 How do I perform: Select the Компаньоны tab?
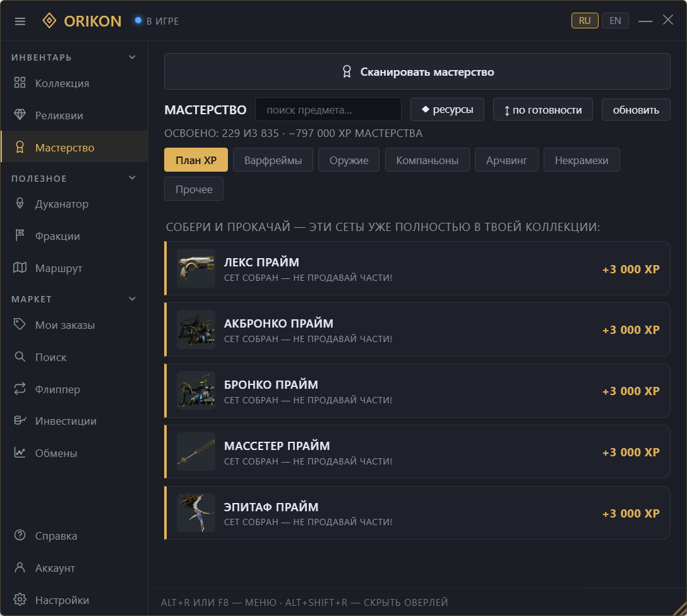point(427,160)
